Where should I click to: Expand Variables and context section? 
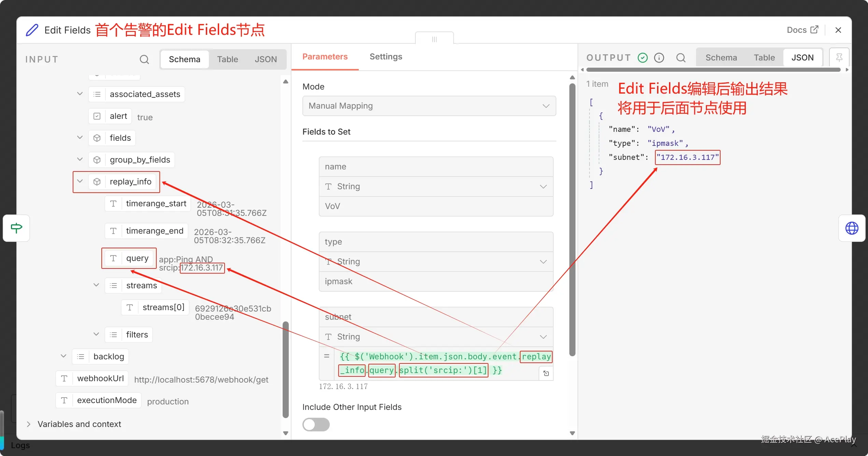point(29,424)
